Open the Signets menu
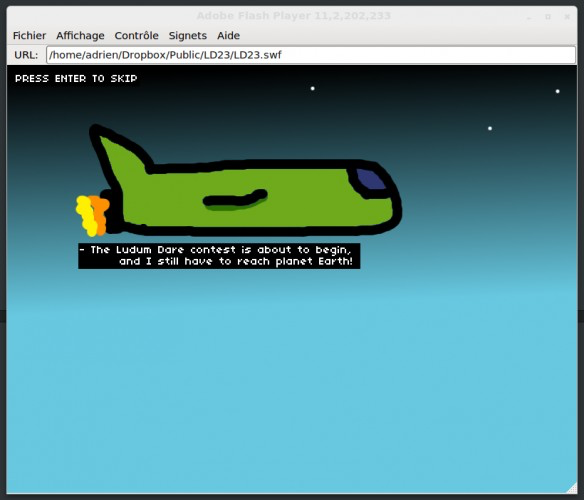This screenshot has width=584, height=500. tap(187, 36)
